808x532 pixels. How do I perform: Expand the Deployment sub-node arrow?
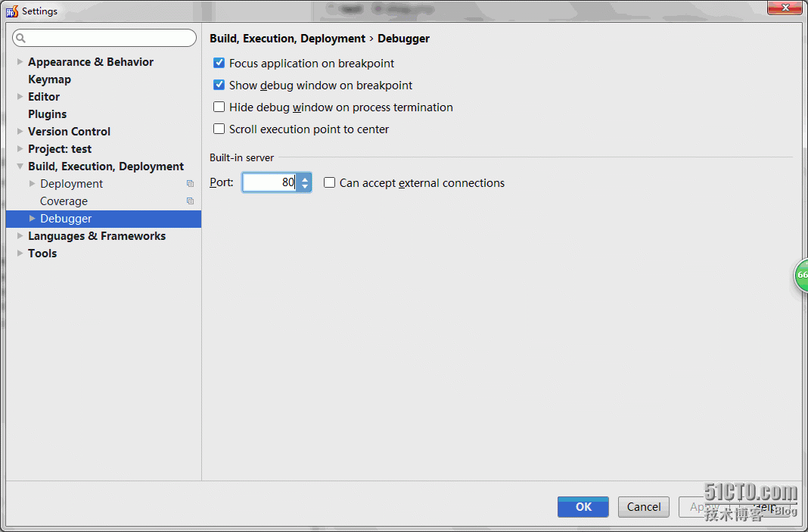click(32, 184)
